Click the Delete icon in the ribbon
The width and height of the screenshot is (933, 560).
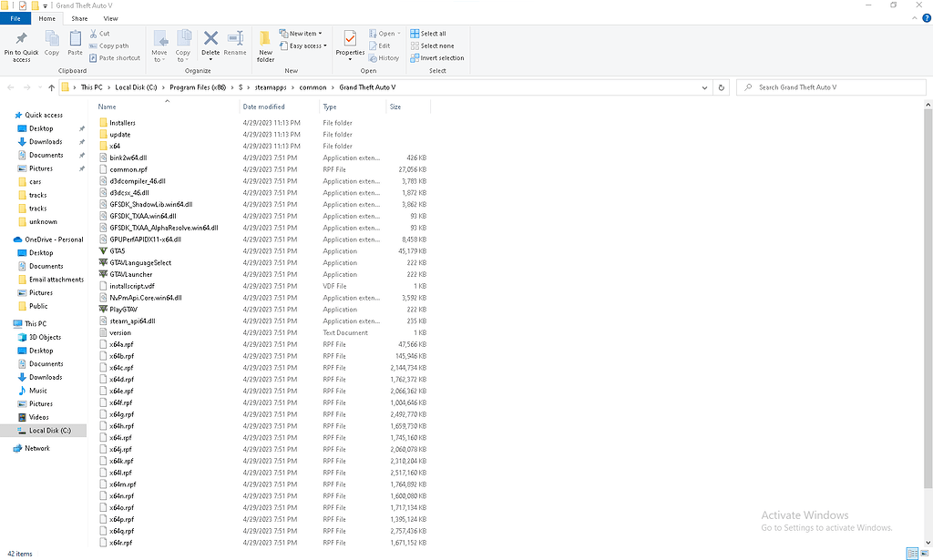(x=210, y=43)
